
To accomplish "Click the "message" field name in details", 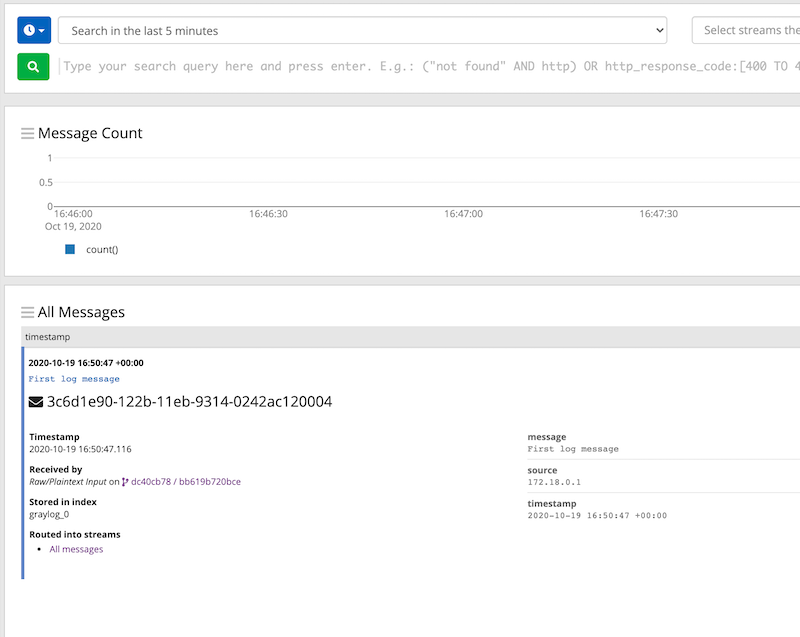I will [547, 437].
